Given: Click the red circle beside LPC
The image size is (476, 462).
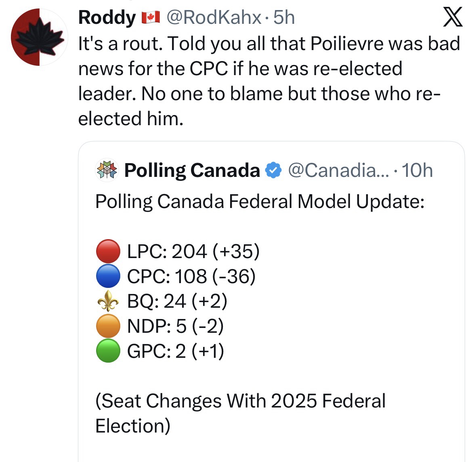Looking at the screenshot, I should [108, 251].
